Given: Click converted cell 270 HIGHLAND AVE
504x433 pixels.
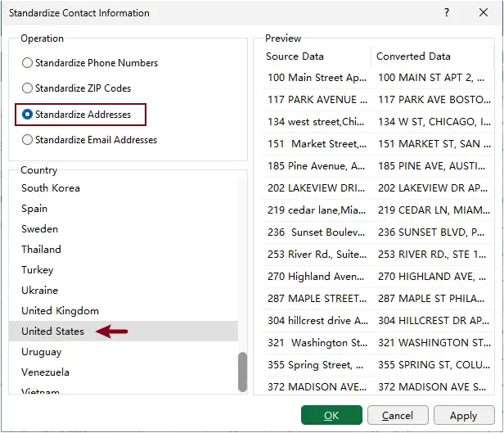Looking at the screenshot, I should coord(434,277).
